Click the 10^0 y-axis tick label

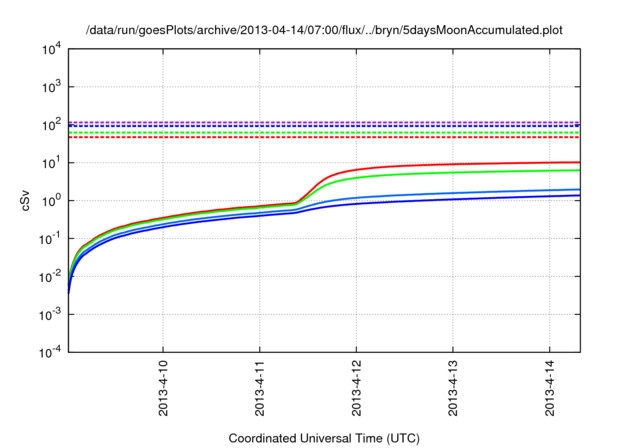point(50,201)
